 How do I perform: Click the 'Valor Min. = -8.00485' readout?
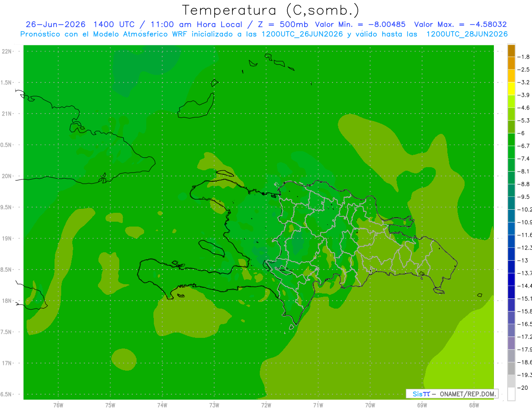tap(360, 24)
